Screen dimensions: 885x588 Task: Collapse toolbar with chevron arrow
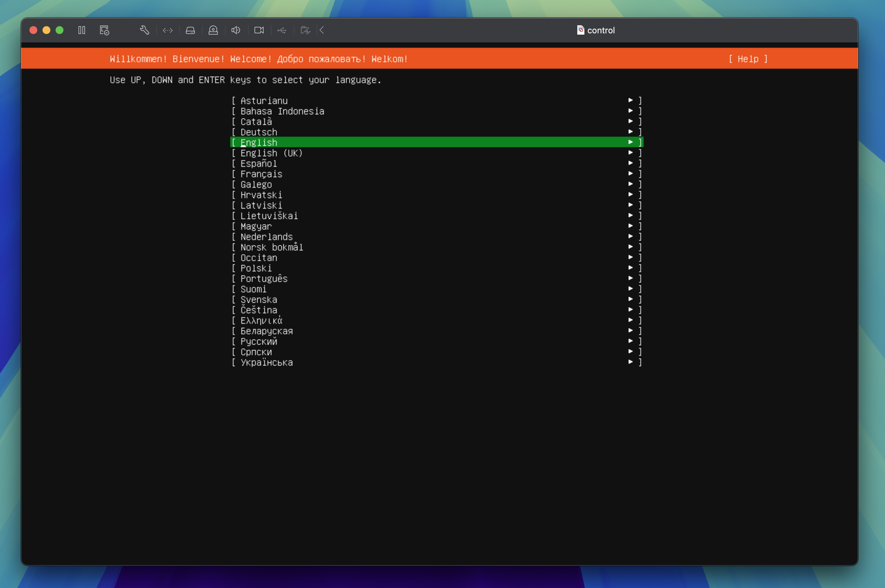pyautogui.click(x=322, y=30)
